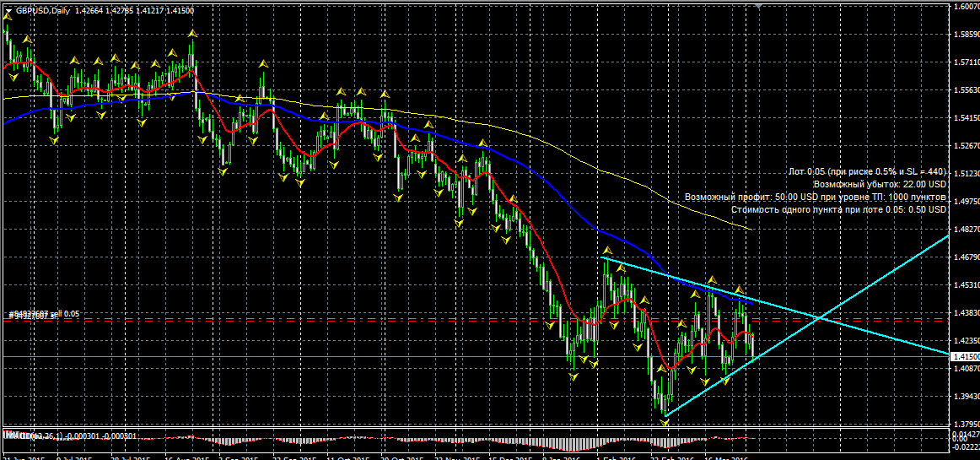Click the current price tag 1.41500 on axis
This screenshot has width=980, height=460.
tap(964, 356)
